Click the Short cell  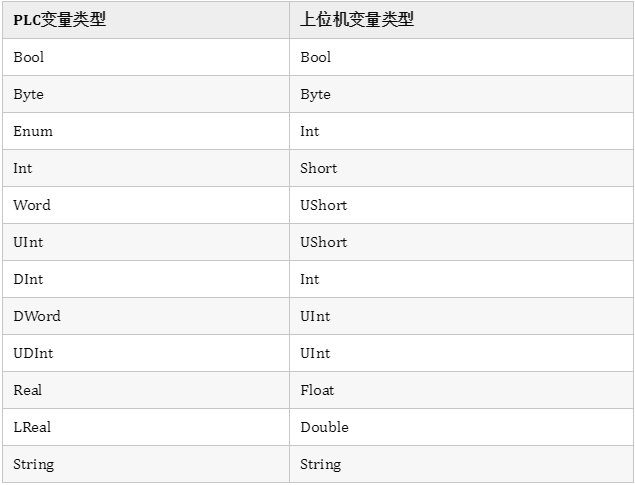461,168
